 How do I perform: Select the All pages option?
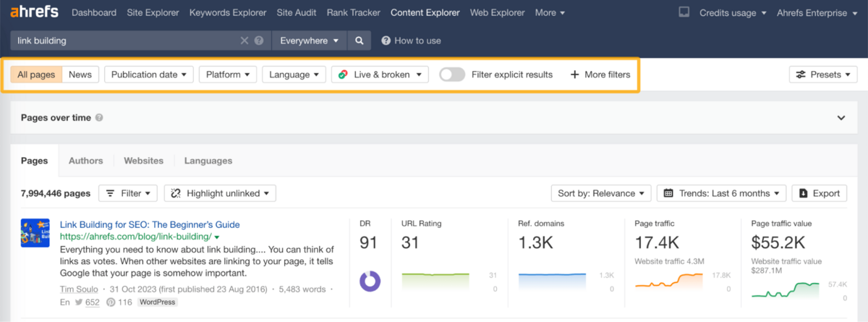[36, 75]
